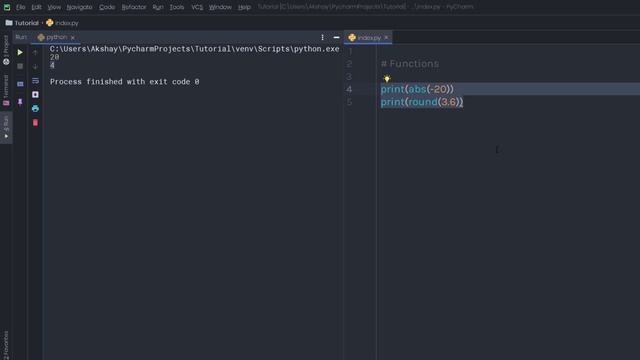Open the Navigate menu

79,7
